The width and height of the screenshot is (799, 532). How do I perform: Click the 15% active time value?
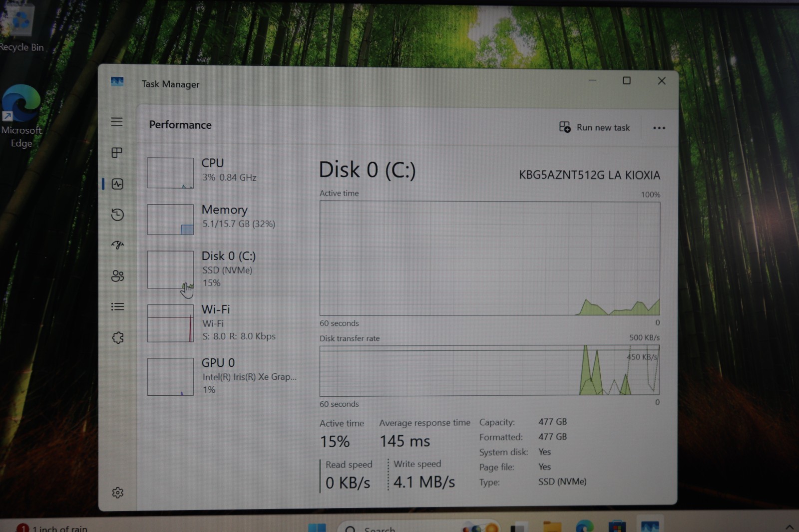coord(335,442)
